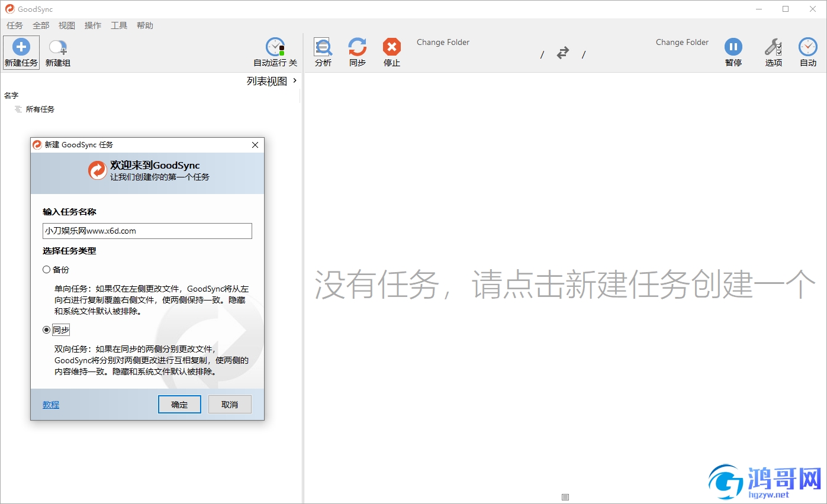
Task: Minimize the GoodSync window
Action: 759,9
